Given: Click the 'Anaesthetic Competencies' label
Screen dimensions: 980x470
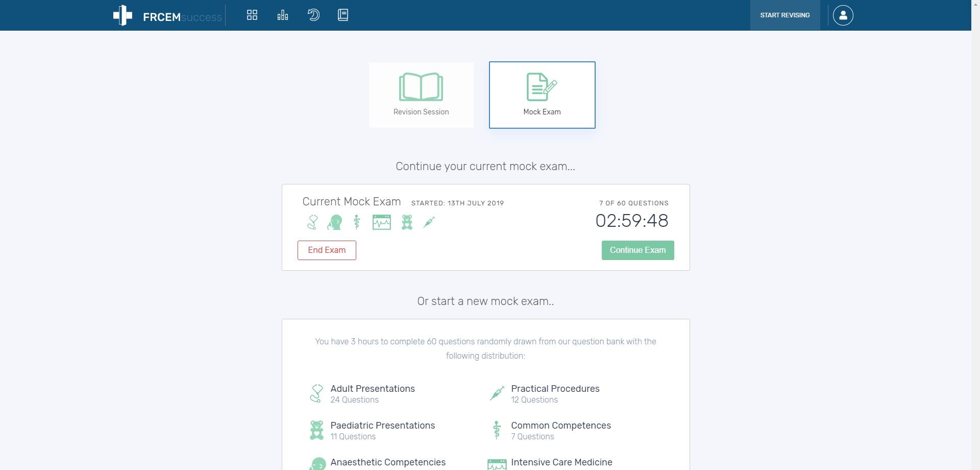Looking at the screenshot, I should (x=388, y=462).
